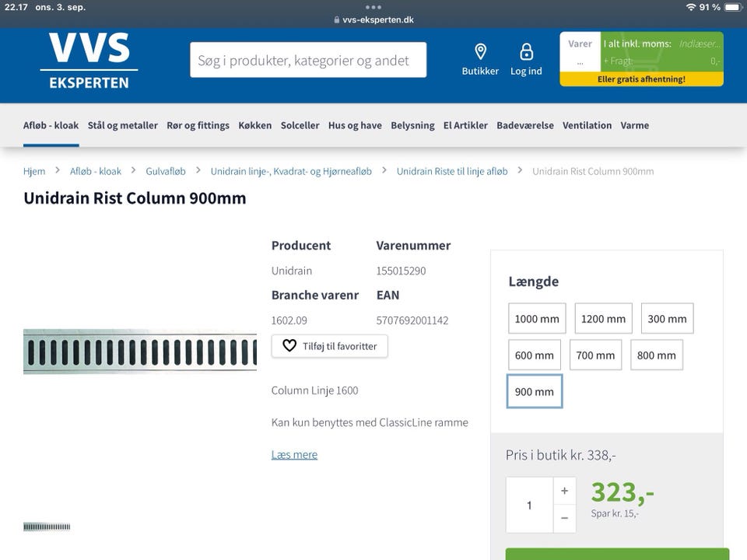The width and height of the screenshot is (747, 560).
Task: Click the Varenummer value 155015290
Action: [402, 271]
